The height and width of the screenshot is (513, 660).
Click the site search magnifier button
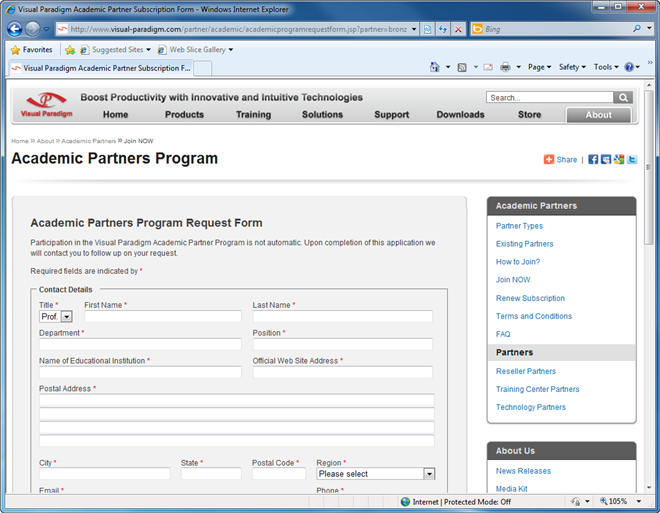(x=623, y=98)
